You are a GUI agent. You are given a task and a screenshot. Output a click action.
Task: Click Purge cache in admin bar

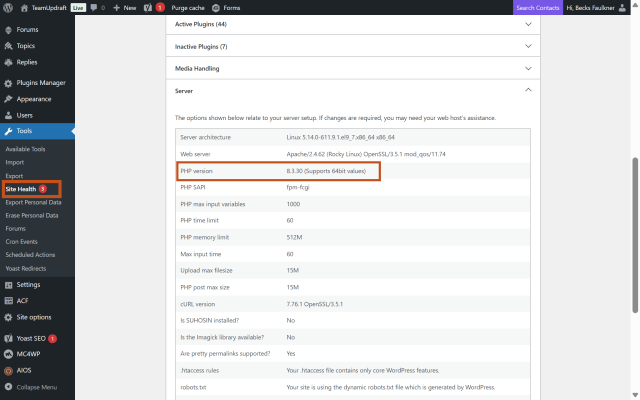(188, 8)
